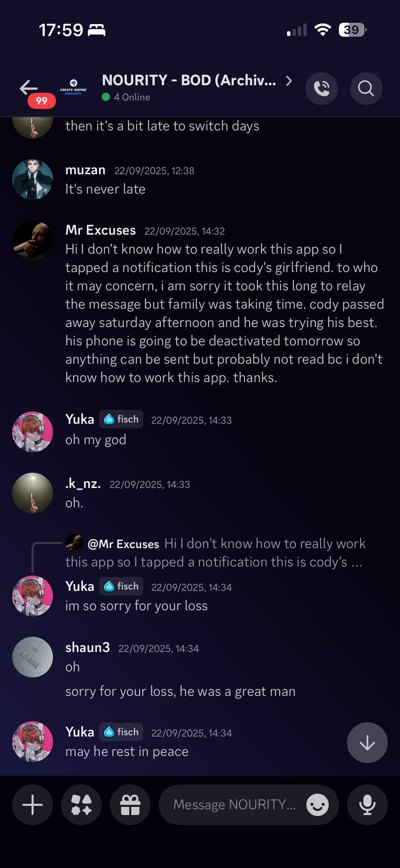The height and width of the screenshot is (868, 400).
Task: Open shaun3's avatar
Action: click(x=33, y=657)
